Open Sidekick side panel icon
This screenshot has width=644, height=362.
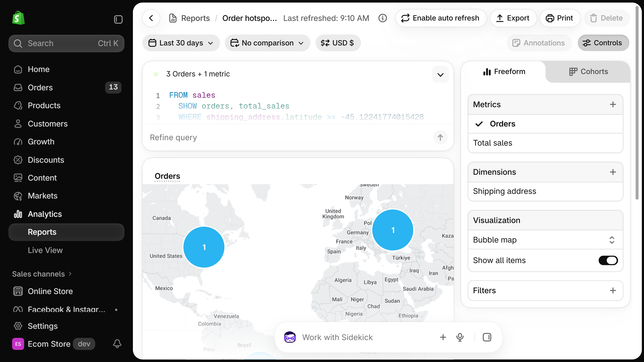487,337
